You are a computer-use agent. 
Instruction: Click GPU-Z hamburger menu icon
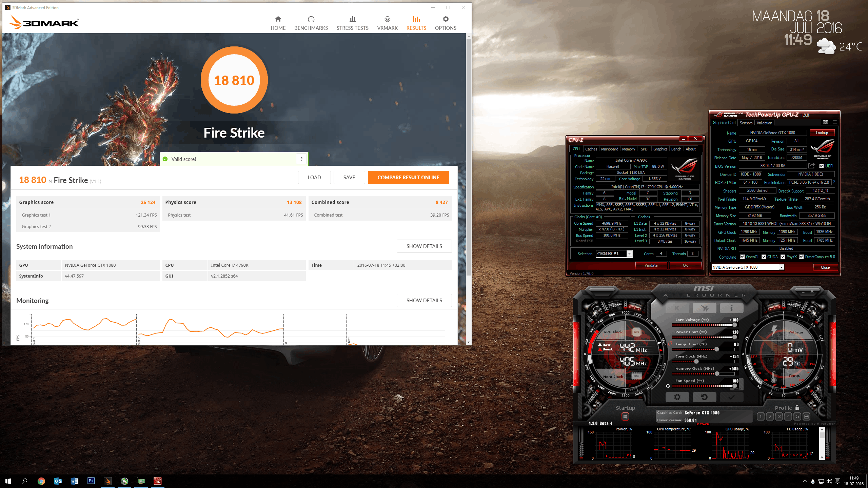[x=835, y=122]
